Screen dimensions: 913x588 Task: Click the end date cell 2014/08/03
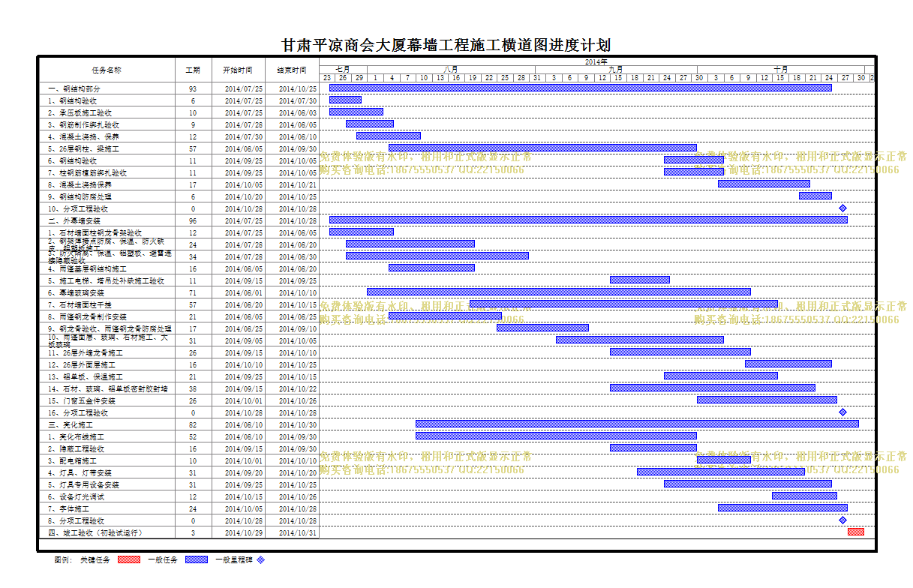[293, 112]
